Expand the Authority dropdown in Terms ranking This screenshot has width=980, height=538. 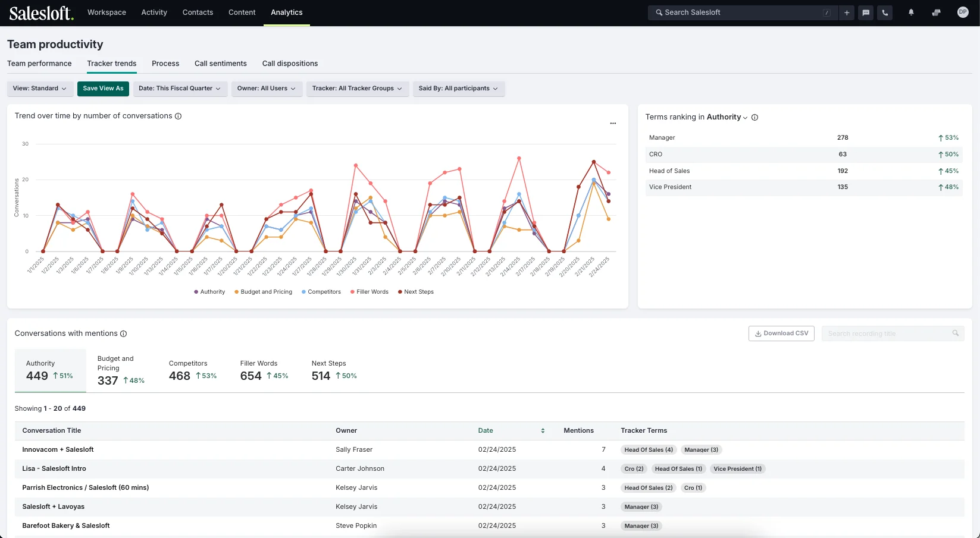pyautogui.click(x=727, y=117)
